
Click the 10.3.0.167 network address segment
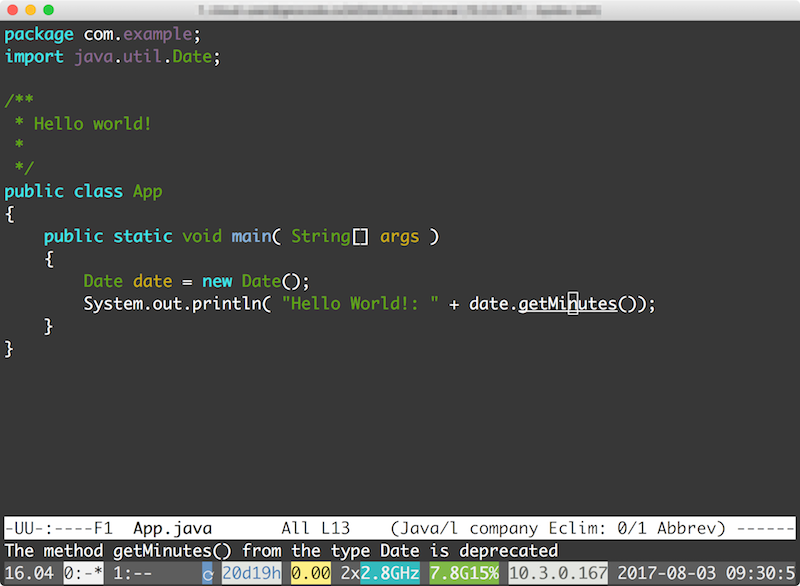click(x=557, y=573)
